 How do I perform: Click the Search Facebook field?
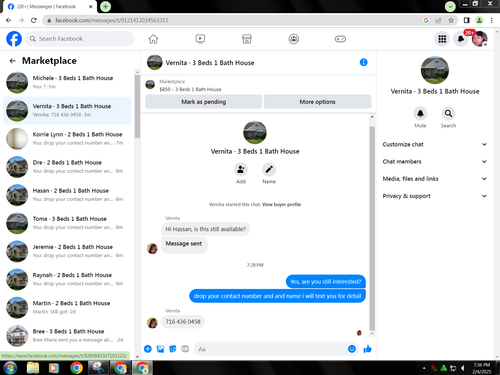pyautogui.click(x=80, y=39)
